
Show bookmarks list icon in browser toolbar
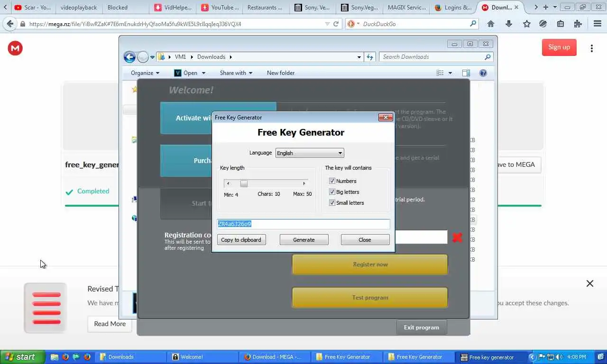(x=561, y=24)
